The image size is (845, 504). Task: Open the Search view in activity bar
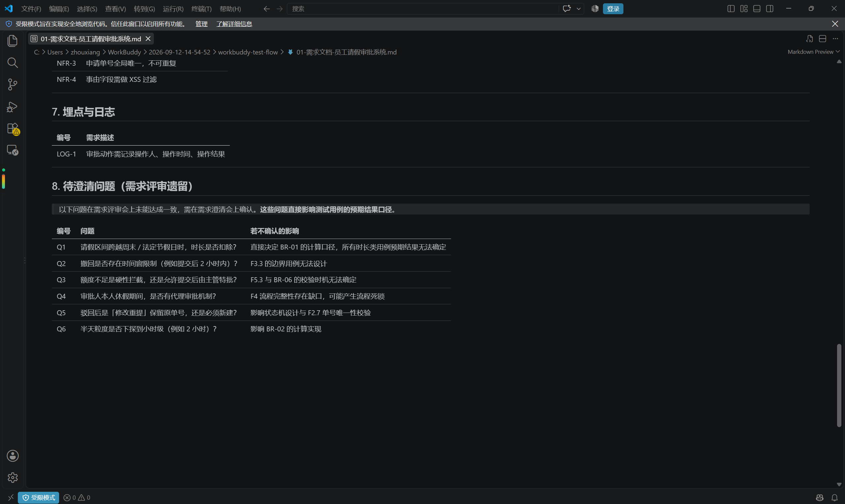pyautogui.click(x=13, y=62)
